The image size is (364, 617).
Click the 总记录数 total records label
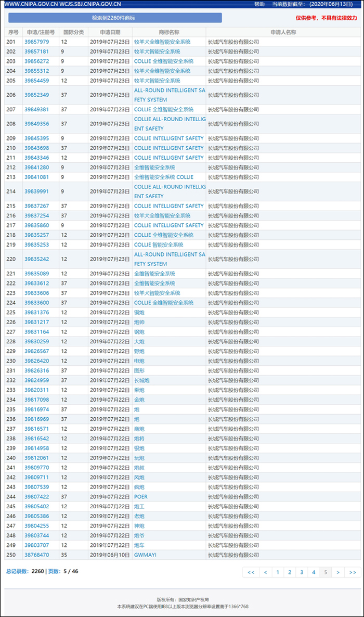tap(17, 571)
